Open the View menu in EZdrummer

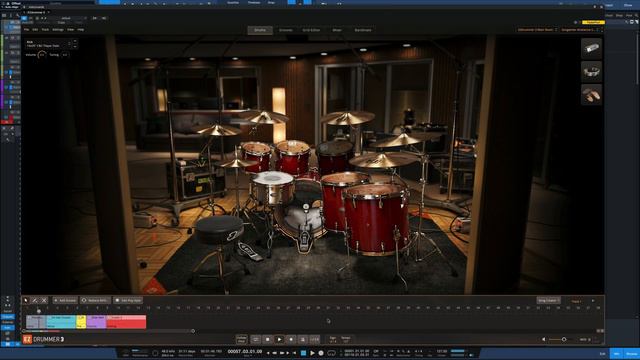(71, 30)
